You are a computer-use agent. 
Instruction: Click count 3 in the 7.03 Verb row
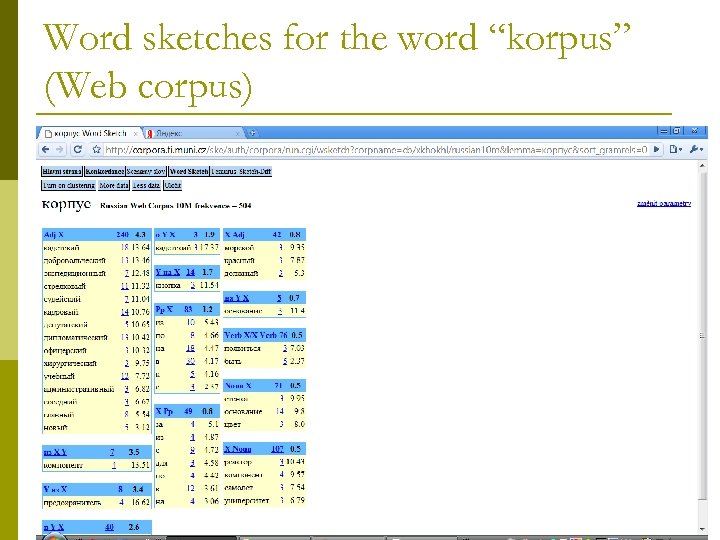(x=285, y=349)
